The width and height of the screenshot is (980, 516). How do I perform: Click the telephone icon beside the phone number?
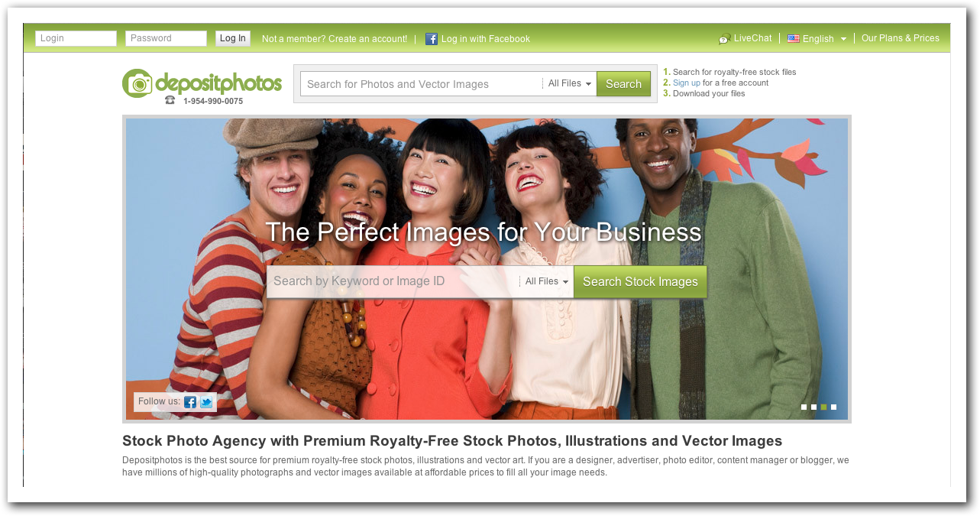pos(170,100)
